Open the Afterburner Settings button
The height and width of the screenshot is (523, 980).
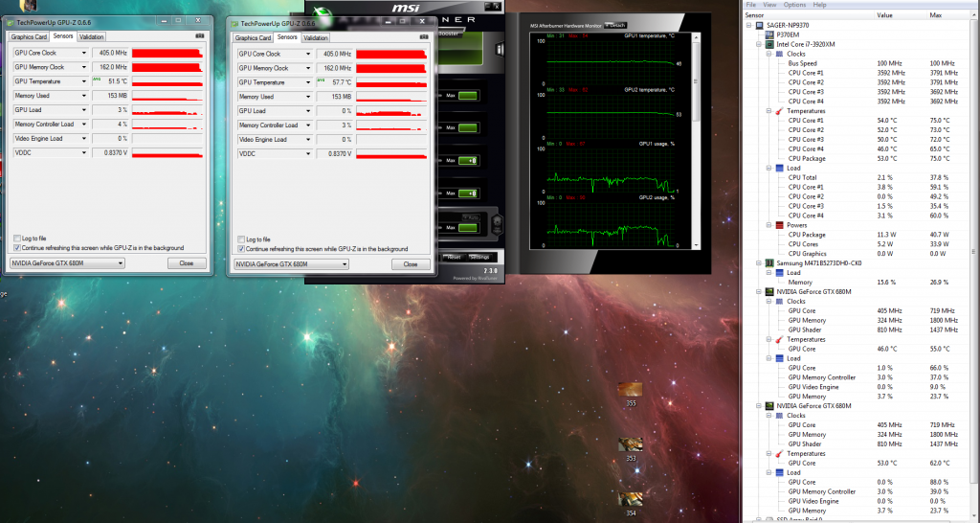(x=479, y=257)
